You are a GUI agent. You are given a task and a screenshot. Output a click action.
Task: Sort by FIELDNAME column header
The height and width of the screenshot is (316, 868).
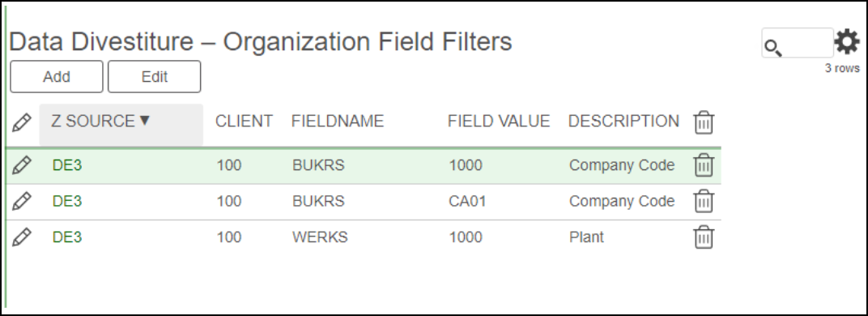coord(338,121)
